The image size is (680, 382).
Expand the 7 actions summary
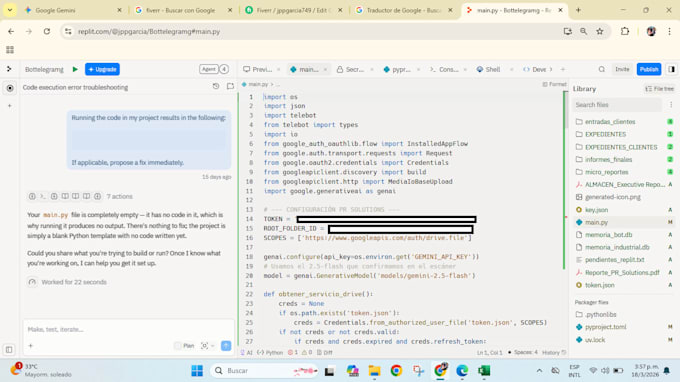[x=119, y=196]
